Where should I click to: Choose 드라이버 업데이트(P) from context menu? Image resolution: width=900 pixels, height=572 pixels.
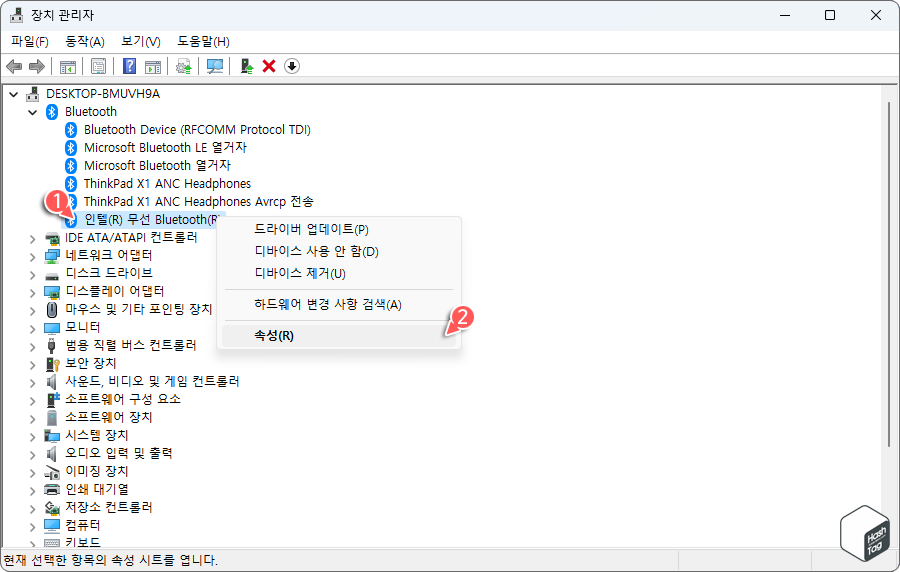tap(339, 229)
